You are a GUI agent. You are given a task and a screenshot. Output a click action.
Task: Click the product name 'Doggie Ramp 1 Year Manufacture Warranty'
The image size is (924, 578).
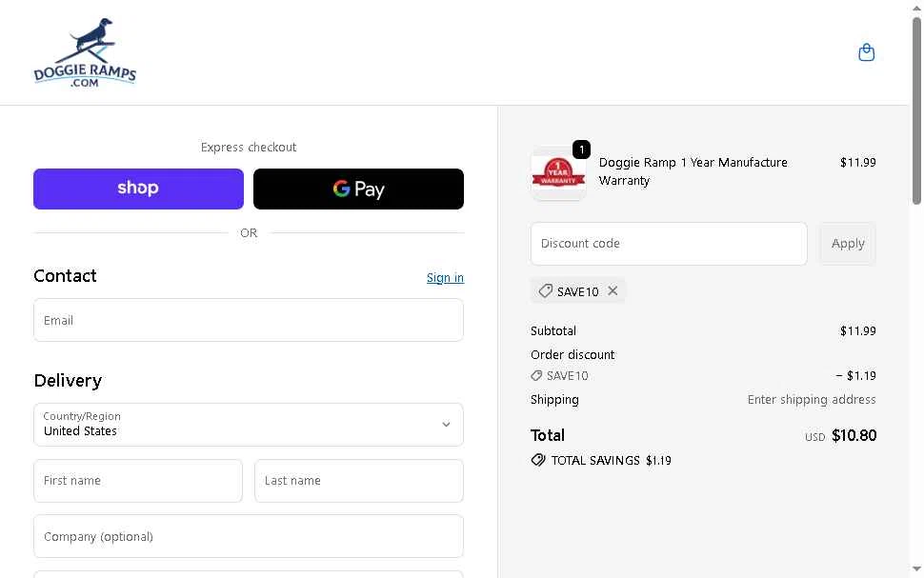(x=693, y=171)
